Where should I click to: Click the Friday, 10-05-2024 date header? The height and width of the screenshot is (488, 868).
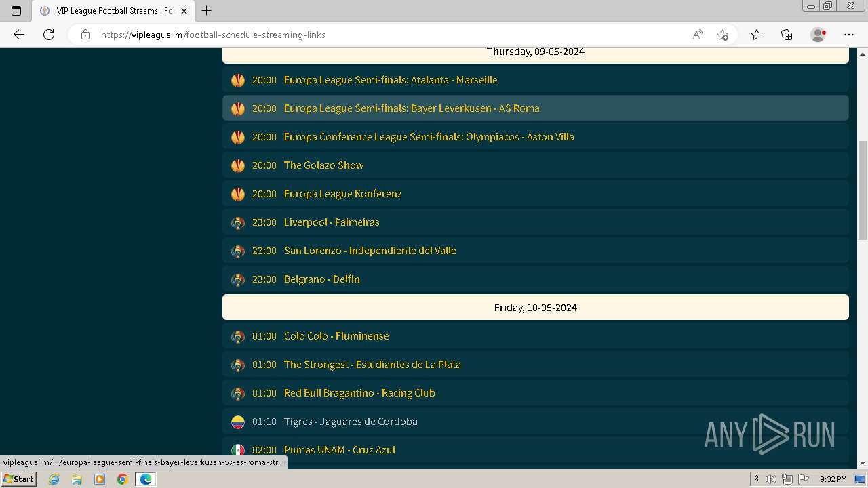pos(536,307)
